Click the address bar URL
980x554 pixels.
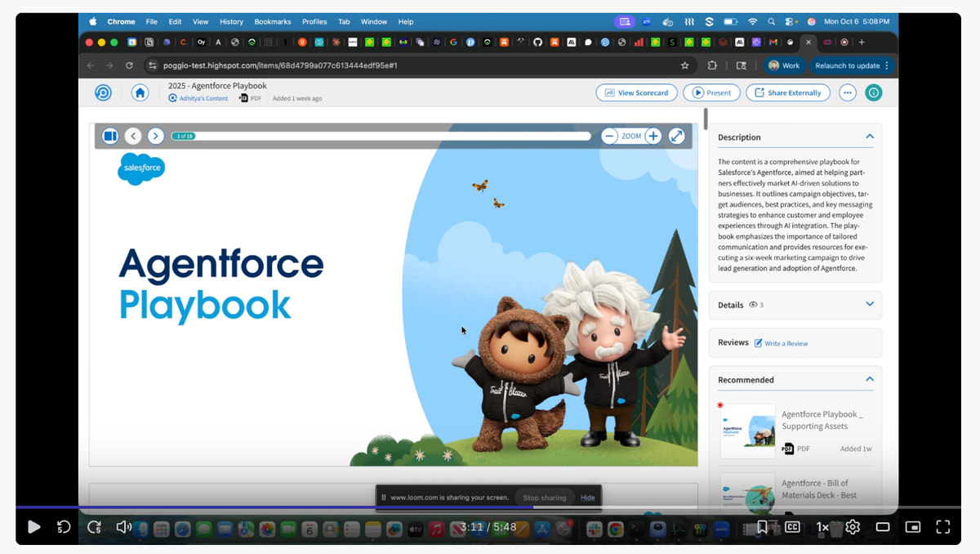pyautogui.click(x=278, y=65)
